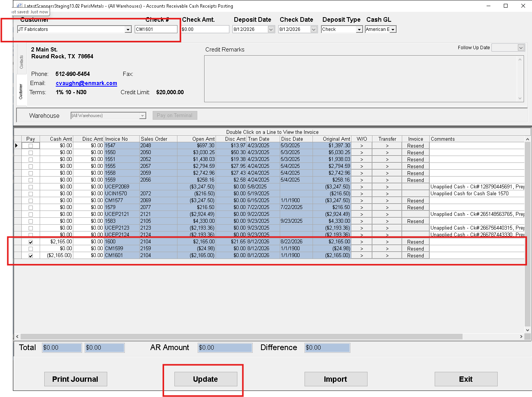Select the Pay checkbox for invoice UCIN1570
Screen dimensions: 532x397
pos(31,194)
